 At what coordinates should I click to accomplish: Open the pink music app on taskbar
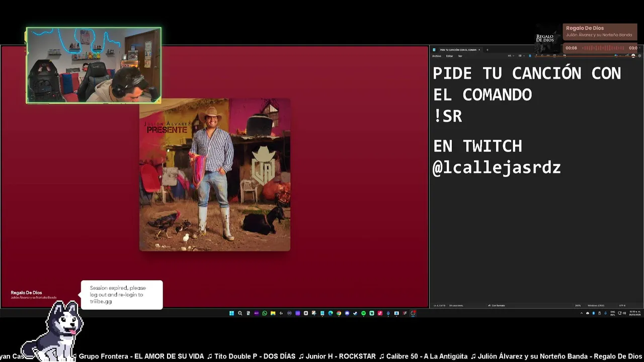point(380,313)
